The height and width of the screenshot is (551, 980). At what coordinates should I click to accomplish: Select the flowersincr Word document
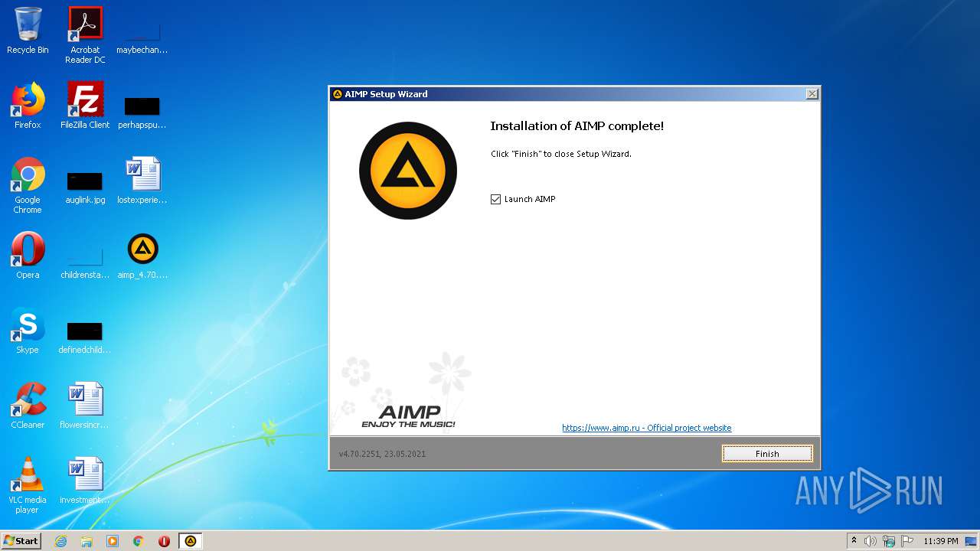pyautogui.click(x=85, y=406)
